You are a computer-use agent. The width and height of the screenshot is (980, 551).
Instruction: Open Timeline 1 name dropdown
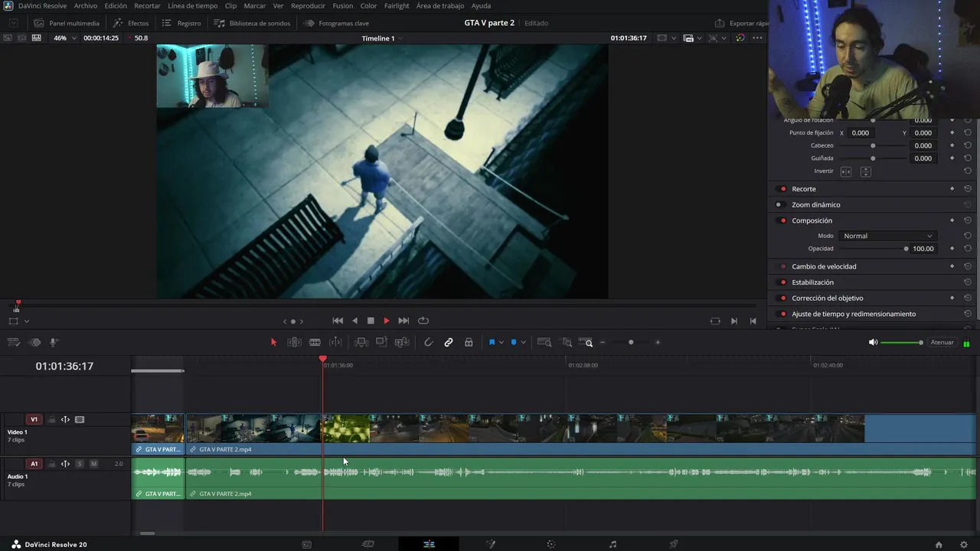pyautogui.click(x=382, y=38)
